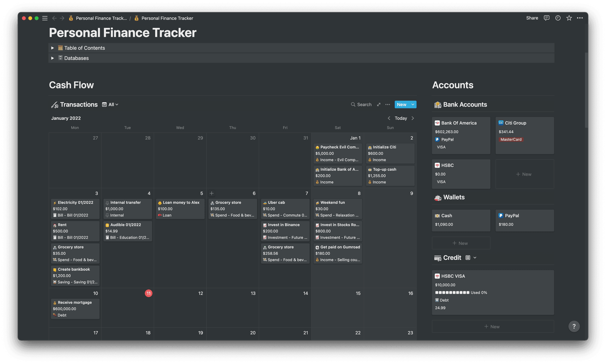
Task: Expand the Databases section
Action: pyautogui.click(x=52, y=58)
